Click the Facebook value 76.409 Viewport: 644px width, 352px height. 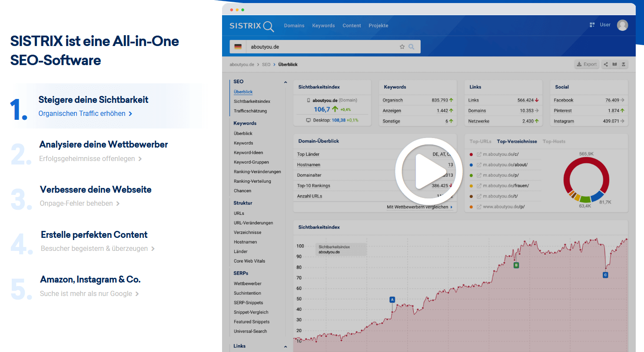tap(612, 100)
